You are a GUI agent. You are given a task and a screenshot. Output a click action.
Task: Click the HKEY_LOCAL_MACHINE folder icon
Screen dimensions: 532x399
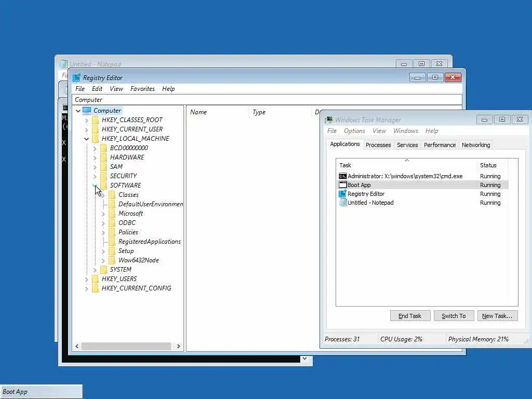click(x=96, y=139)
